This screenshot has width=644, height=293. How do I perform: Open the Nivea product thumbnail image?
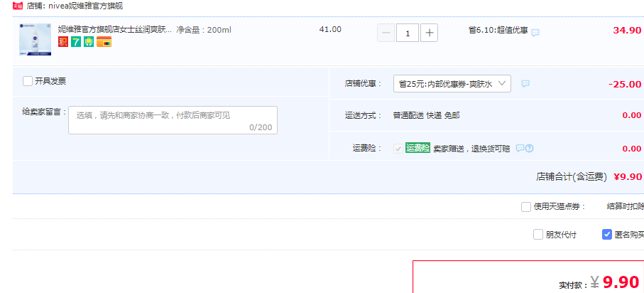click(x=36, y=40)
